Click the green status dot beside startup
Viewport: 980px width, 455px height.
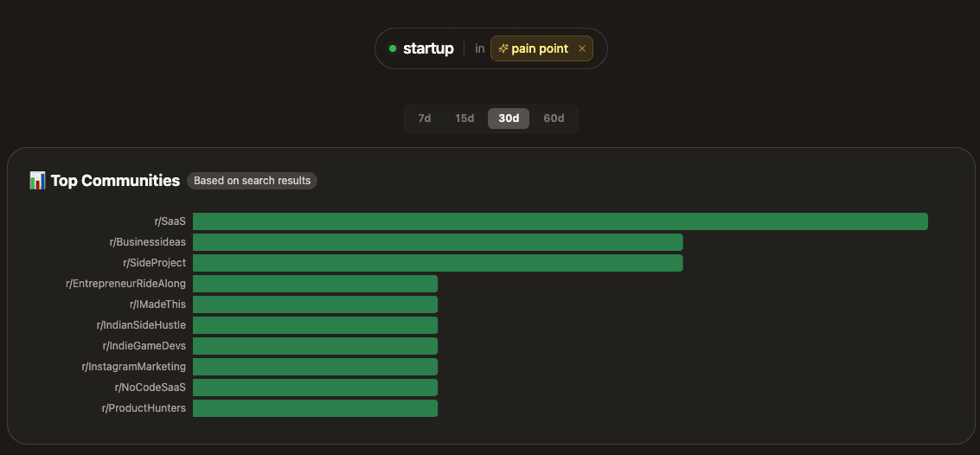tap(393, 49)
